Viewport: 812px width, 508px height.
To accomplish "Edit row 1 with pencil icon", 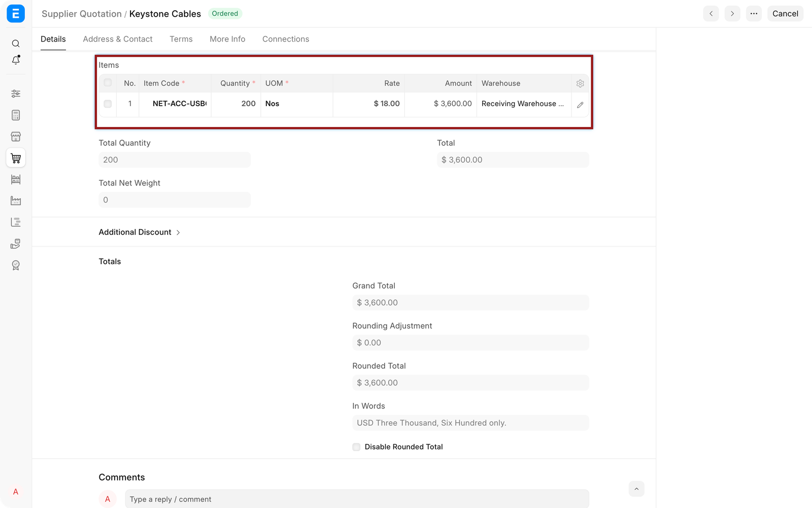I will (x=580, y=105).
